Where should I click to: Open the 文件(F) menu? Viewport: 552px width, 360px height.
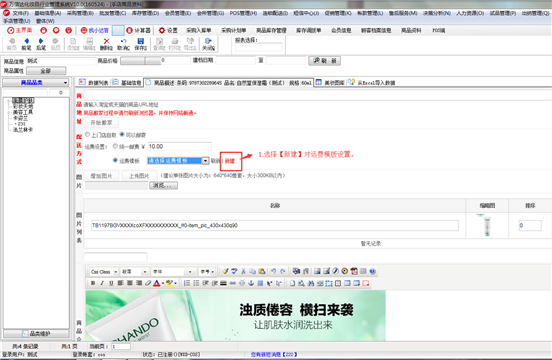(x=20, y=13)
